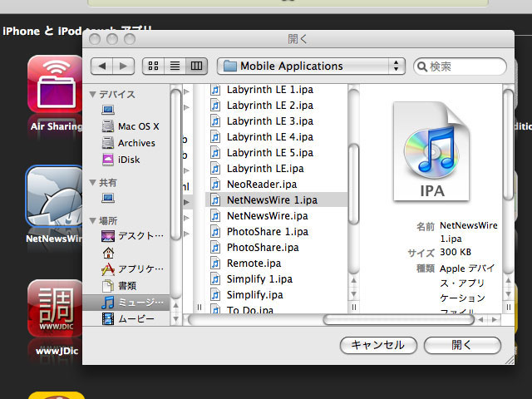Click the file list scroll up arrow

click(x=353, y=281)
